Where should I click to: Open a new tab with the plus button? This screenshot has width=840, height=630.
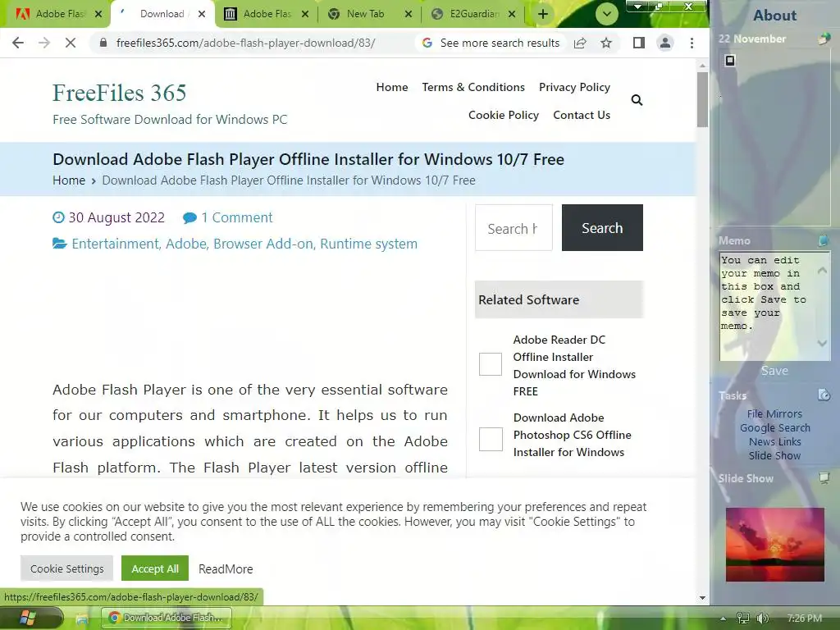coord(543,14)
